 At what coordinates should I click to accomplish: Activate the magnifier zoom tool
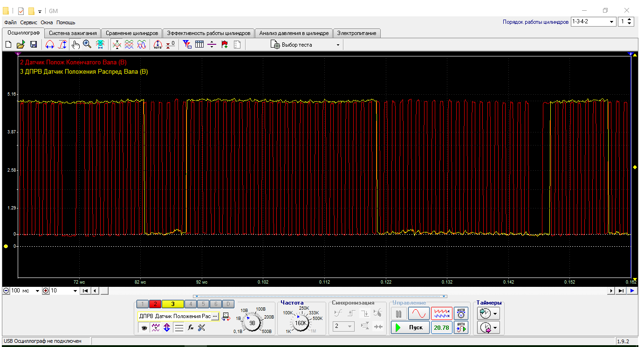pos(87,44)
